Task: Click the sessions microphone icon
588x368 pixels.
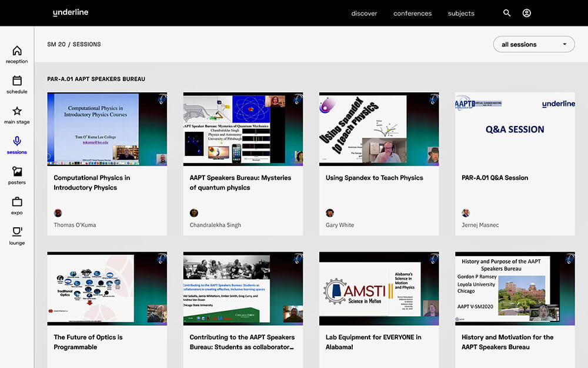Action: pyautogui.click(x=17, y=141)
